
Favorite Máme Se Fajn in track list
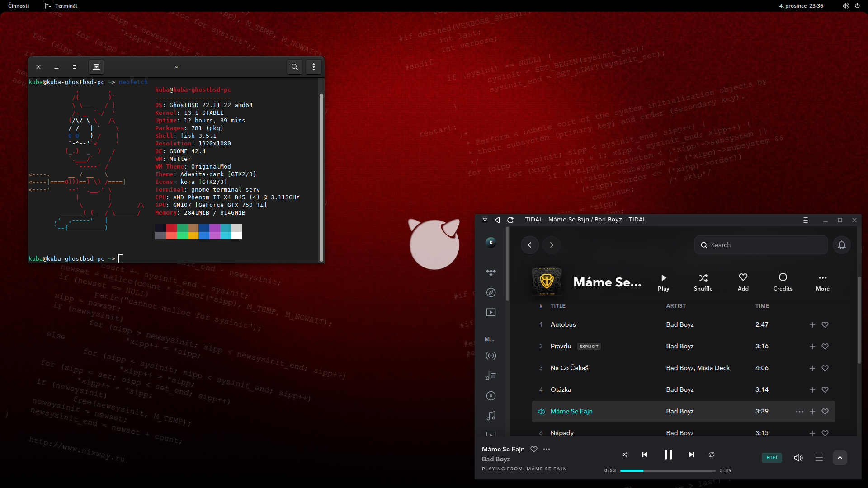pos(825,412)
